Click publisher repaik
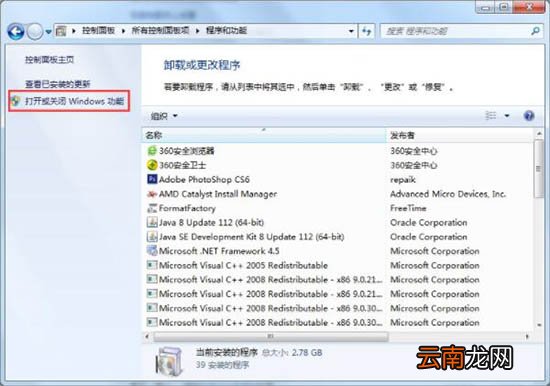Image resolution: width=550 pixels, height=386 pixels. click(x=403, y=180)
